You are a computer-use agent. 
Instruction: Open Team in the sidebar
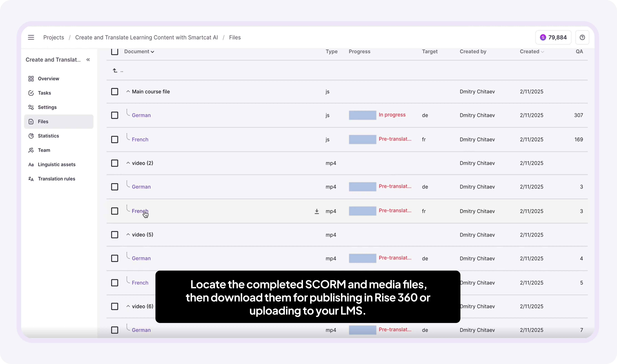pyautogui.click(x=59, y=150)
